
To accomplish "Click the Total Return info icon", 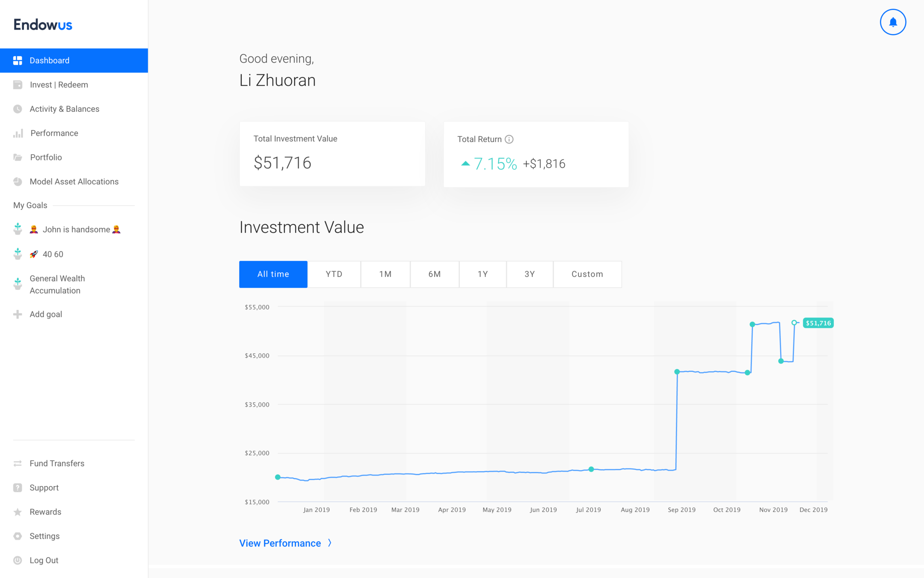I will click(509, 139).
